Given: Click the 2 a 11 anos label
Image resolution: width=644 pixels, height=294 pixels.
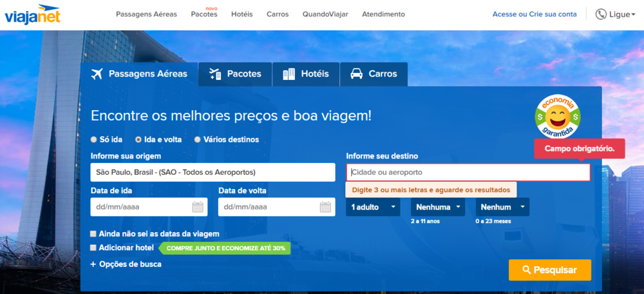Looking at the screenshot, I should click(x=425, y=221).
